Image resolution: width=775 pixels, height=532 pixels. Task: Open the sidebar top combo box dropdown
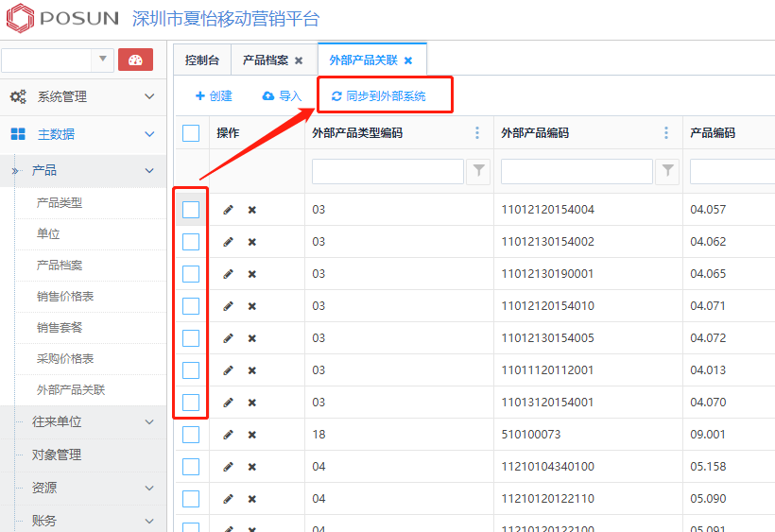click(103, 60)
